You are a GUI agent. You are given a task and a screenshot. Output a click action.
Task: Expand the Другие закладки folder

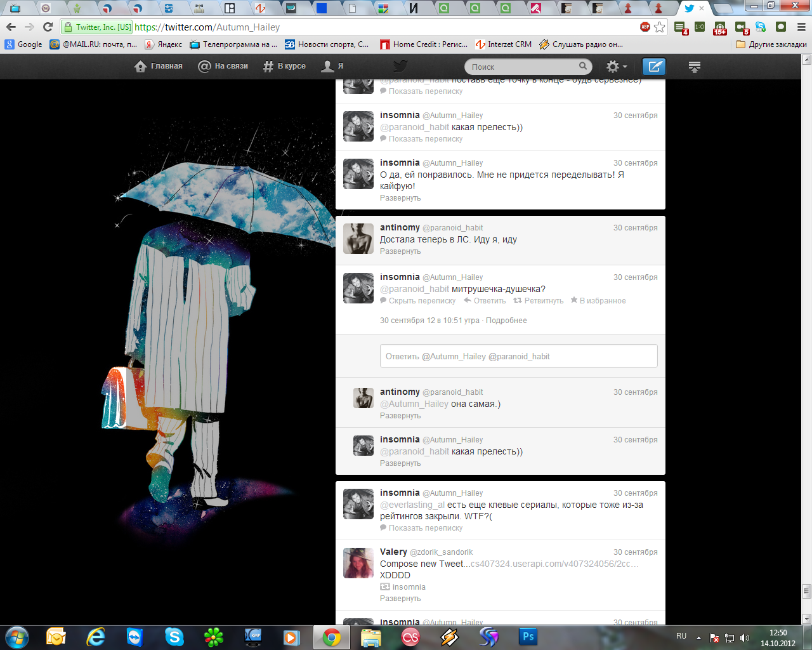(771, 44)
